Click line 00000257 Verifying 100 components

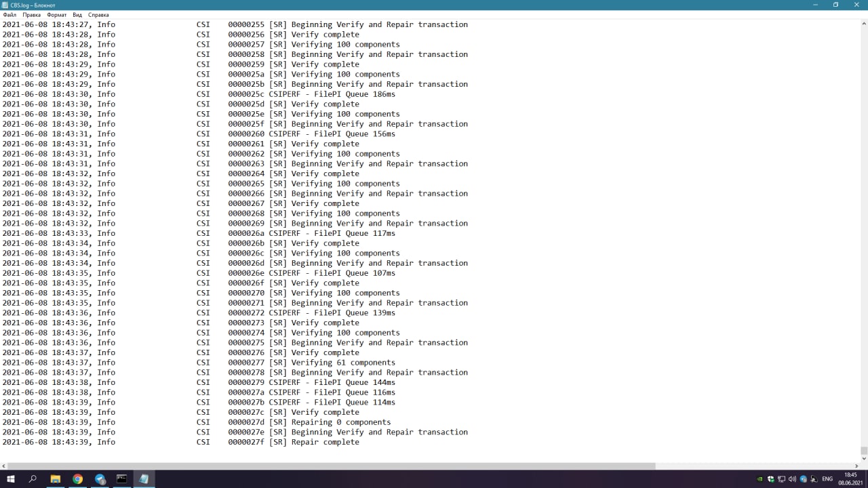(201, 45)
